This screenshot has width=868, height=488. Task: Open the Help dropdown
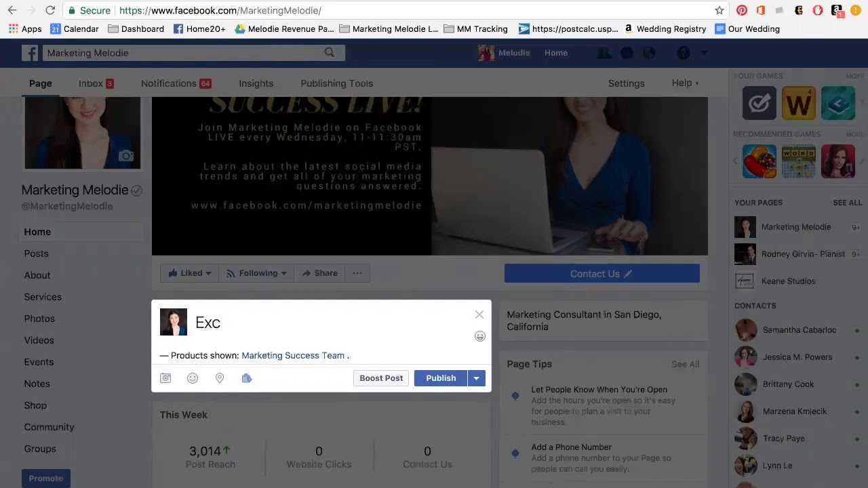[x=685, y=83]
